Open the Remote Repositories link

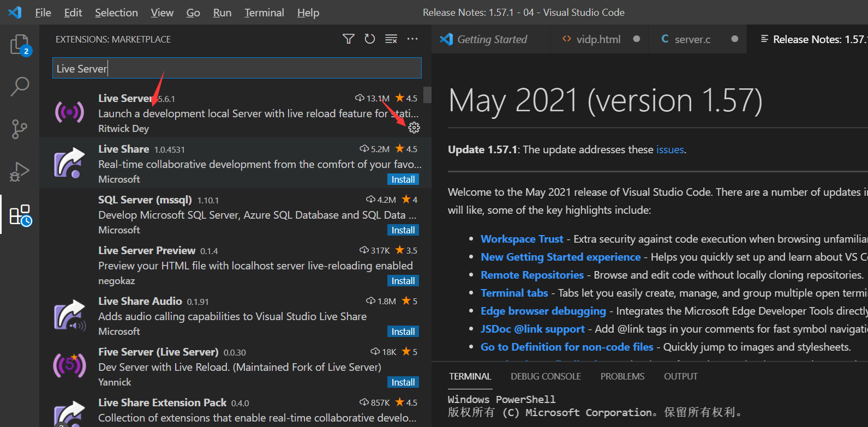pyautogui.click(x=532, y=275)
